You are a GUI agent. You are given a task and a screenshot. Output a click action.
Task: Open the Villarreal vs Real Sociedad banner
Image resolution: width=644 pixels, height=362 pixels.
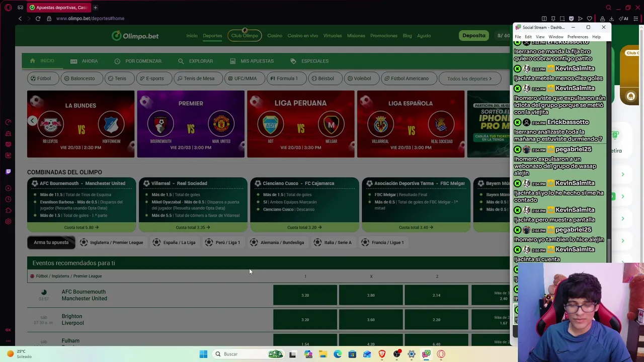tap(411, 124)
